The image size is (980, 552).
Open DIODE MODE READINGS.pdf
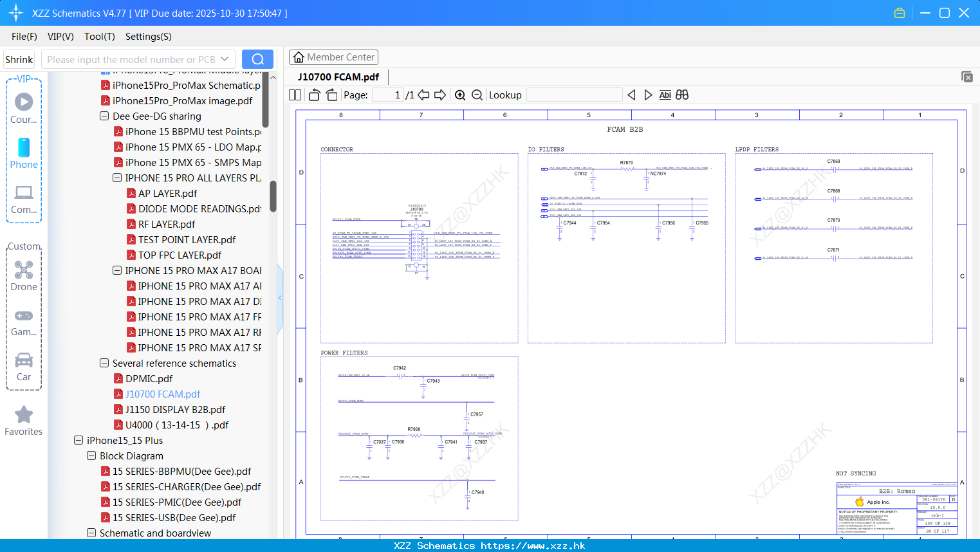199,208
